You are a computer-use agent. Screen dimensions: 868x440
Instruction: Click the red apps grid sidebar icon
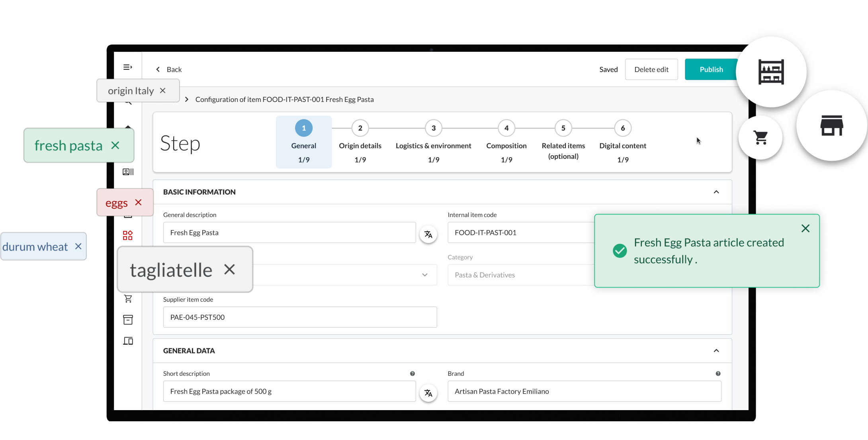pyautogui.click(x=127, y=235)
